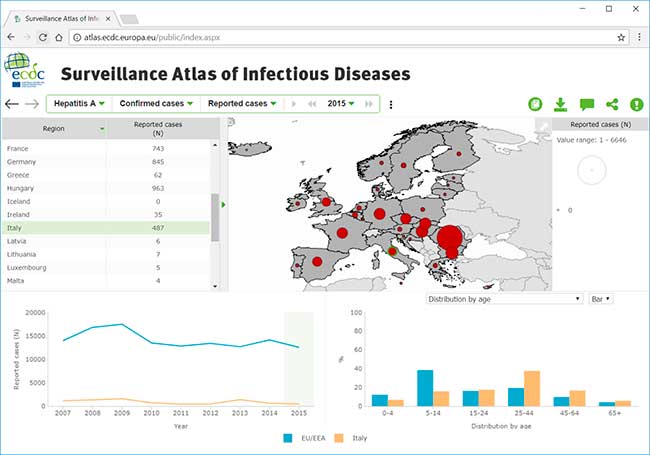The width and height of the screenshot is (650, 455).
Task: Select the Luxembourg row
Action: coord(106,268)
